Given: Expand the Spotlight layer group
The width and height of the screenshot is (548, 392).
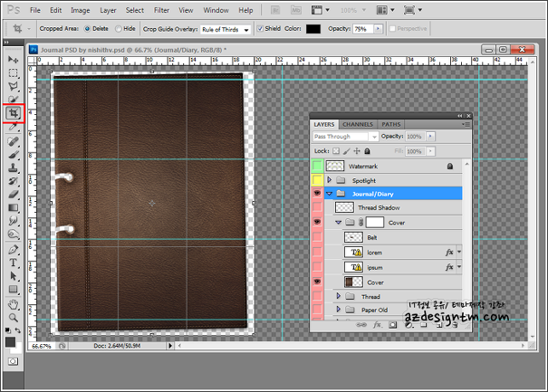Looking at the screenshot, I should 329,180.
